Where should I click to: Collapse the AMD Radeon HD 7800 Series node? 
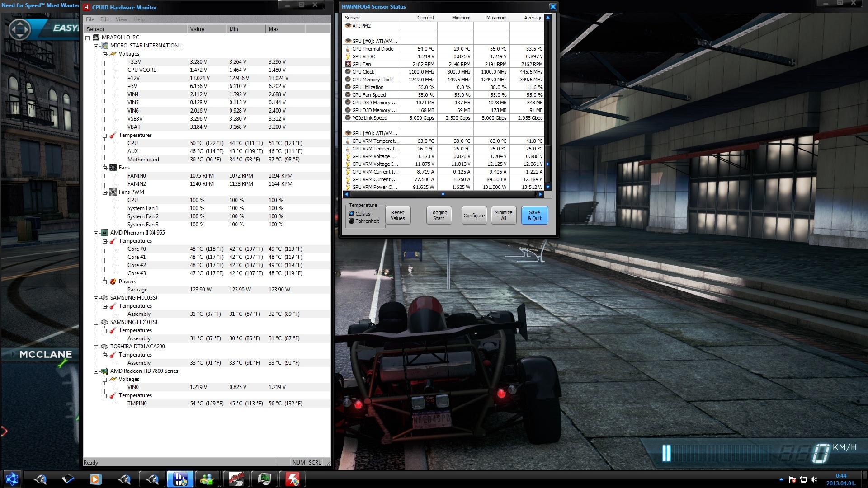[96, 371]
